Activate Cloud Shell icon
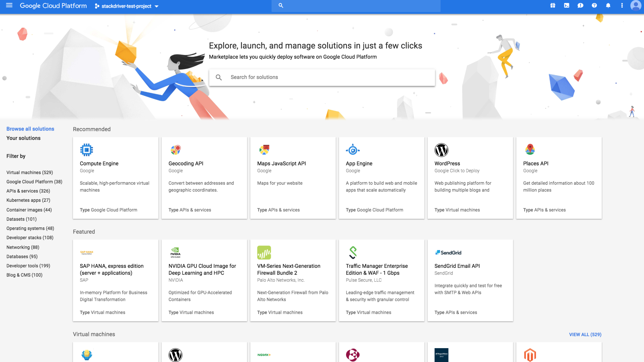The height and width of the screenshot is (362, 644). [x=566, y=6]
